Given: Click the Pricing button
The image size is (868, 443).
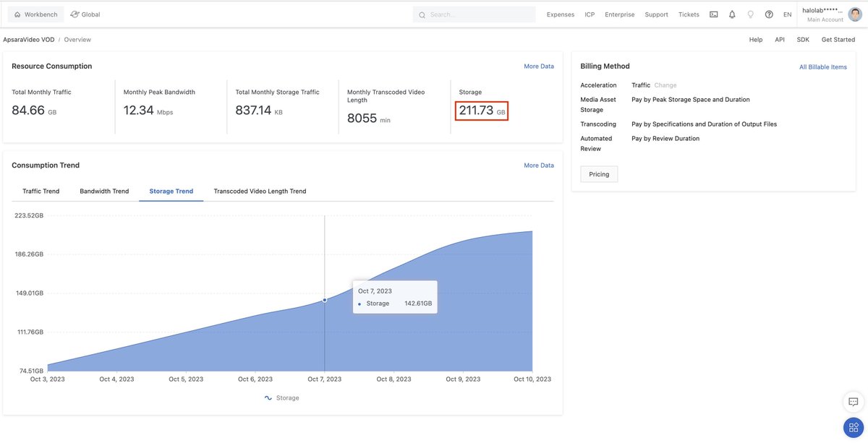Looking at the screenshot, I should click(599, 174).
